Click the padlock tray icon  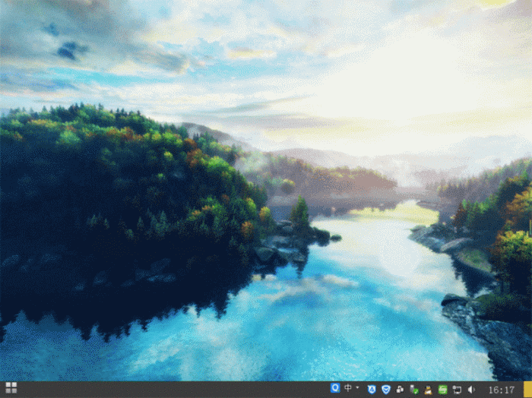coord(400,390)
